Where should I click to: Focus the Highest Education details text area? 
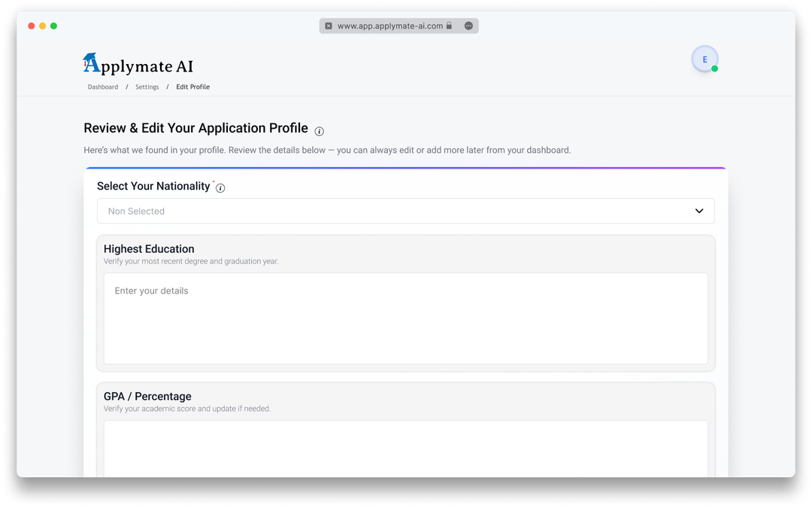tap(405, 318)
